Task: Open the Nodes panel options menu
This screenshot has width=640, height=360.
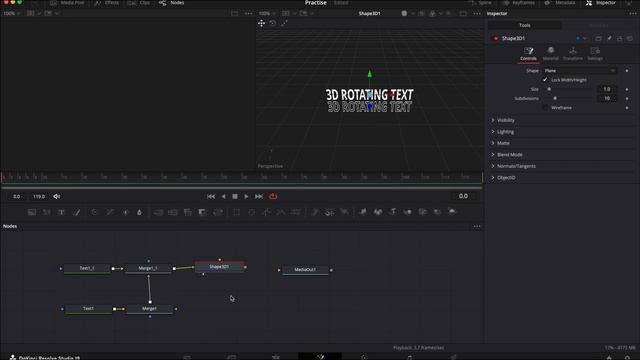Action: tap(477, 226)
